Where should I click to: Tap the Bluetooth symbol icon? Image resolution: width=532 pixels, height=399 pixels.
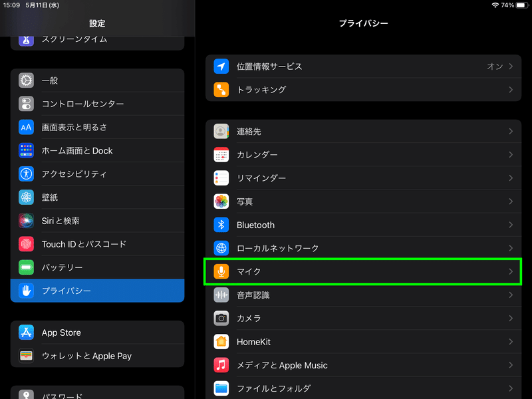(x=221, y=225)
